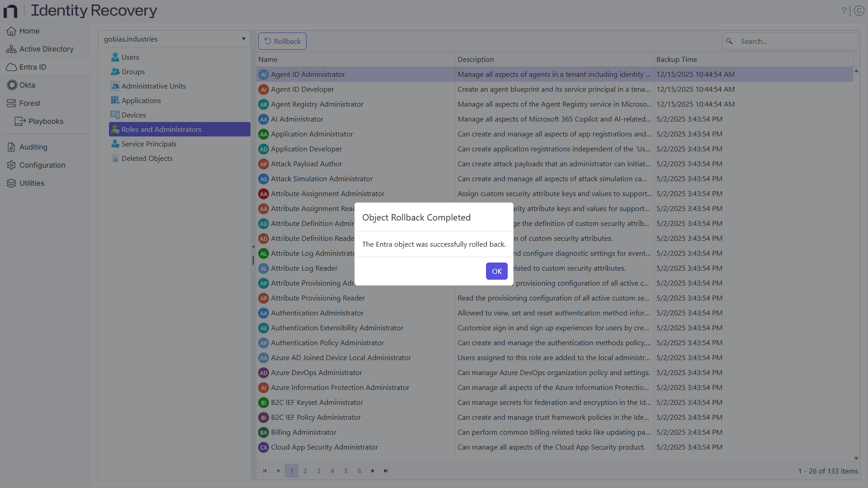This screenshot has width=868, height=488.
Task: Select the Devices node
Action: click(133, 115)
